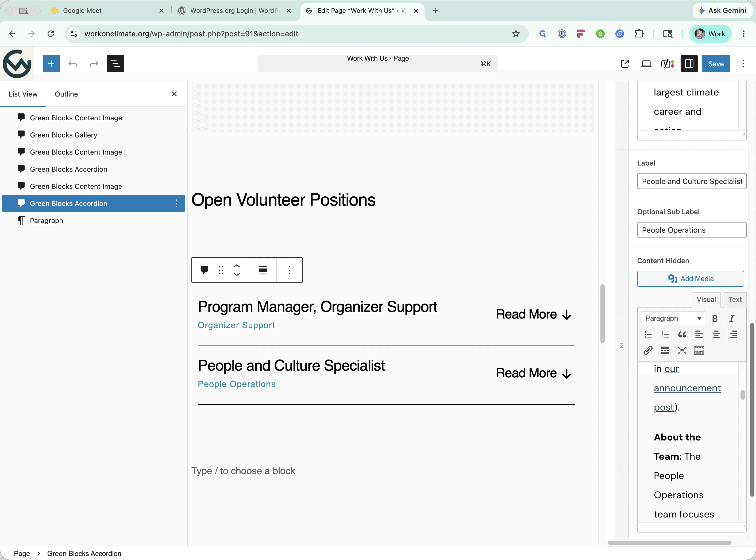Select the Green Blocks Gallery item
Screen dimensions: 756x560
(93, 135)
